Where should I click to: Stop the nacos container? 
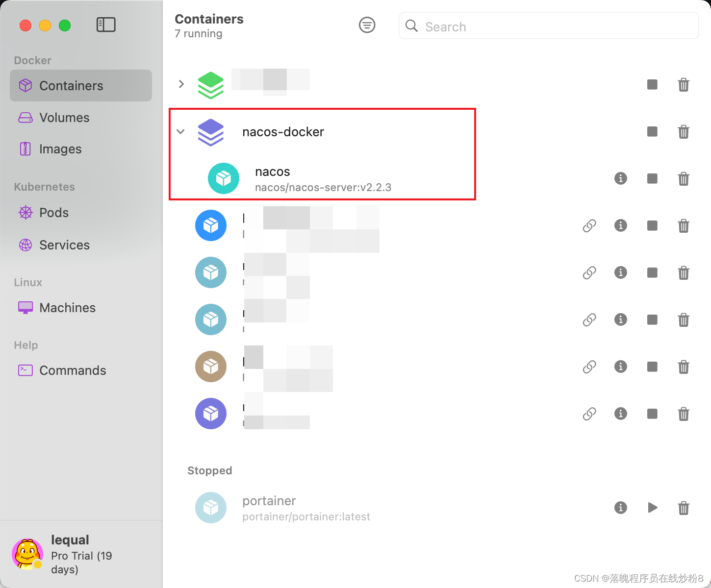tap(652, 178)
